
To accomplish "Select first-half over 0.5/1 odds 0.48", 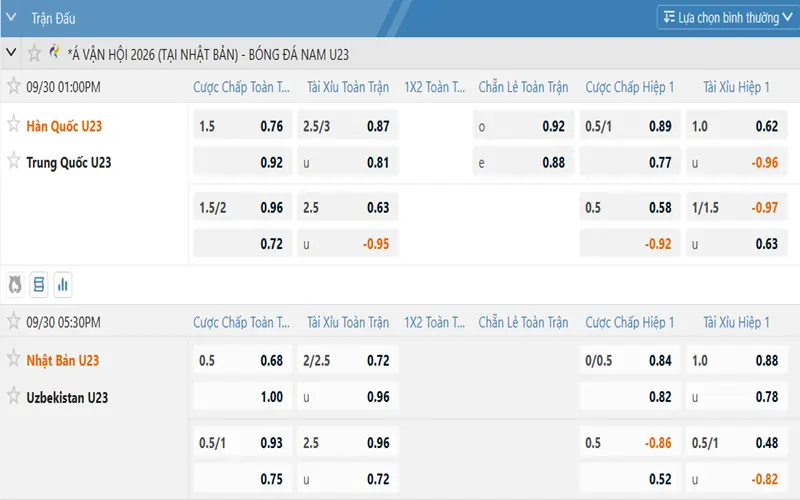I will coord(737,442).
